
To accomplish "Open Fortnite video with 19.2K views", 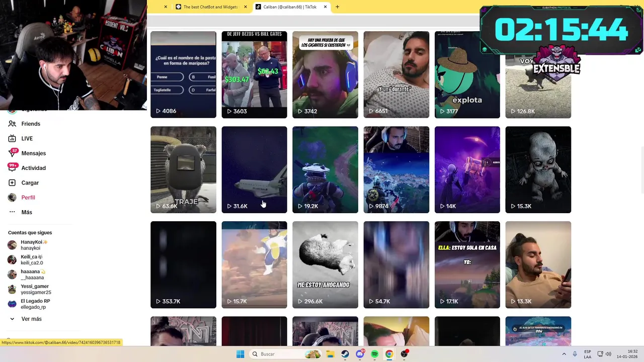I will [x=325, y=169].
